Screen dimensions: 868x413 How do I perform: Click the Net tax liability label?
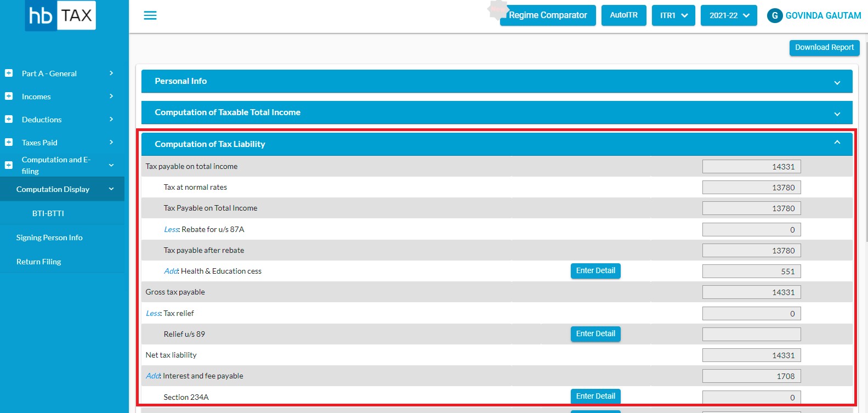tap(171, 355)
